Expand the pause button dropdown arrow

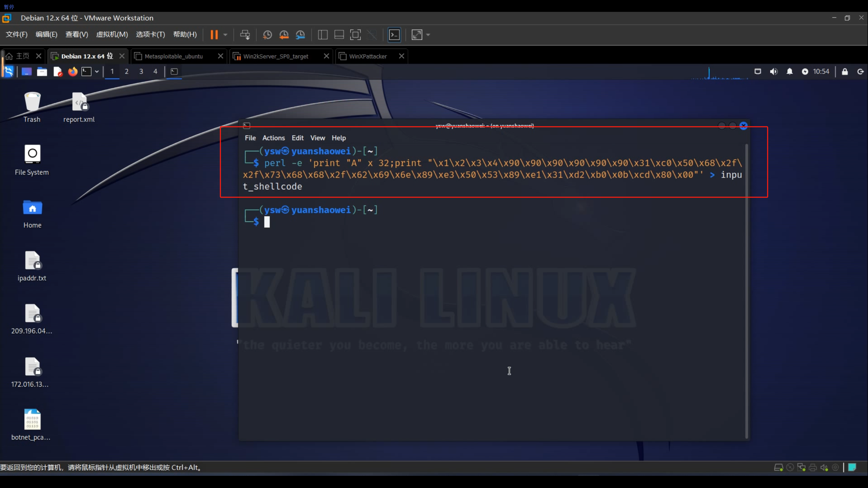pyautogui.click(x=225, y=35)
